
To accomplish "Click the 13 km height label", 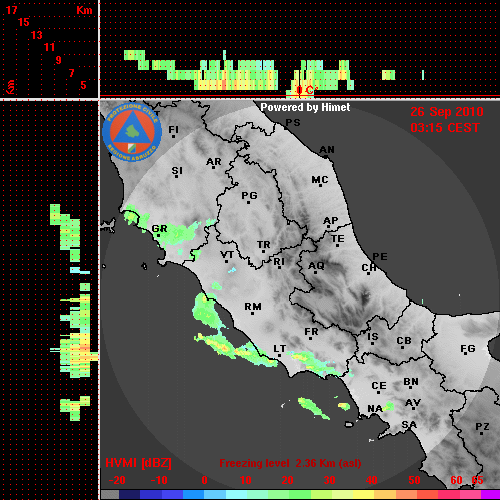I will 37,35.
